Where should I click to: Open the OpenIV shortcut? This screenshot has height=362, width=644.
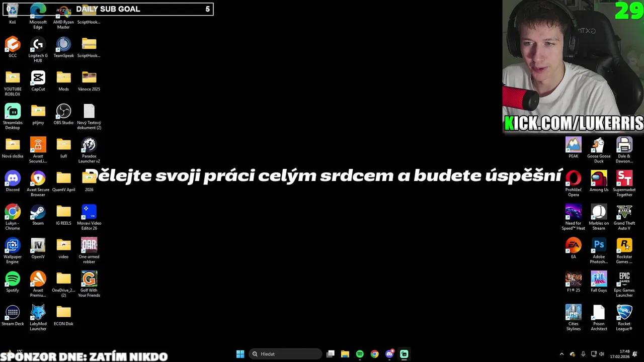tap(38, 245)
